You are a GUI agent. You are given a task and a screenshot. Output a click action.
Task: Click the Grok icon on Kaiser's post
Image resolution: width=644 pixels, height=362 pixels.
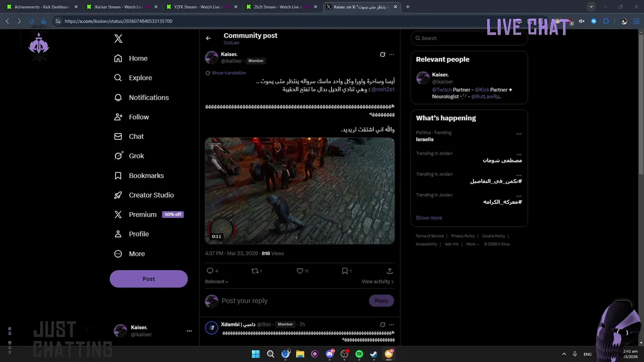pyautogui.click(x=382, y=54)
